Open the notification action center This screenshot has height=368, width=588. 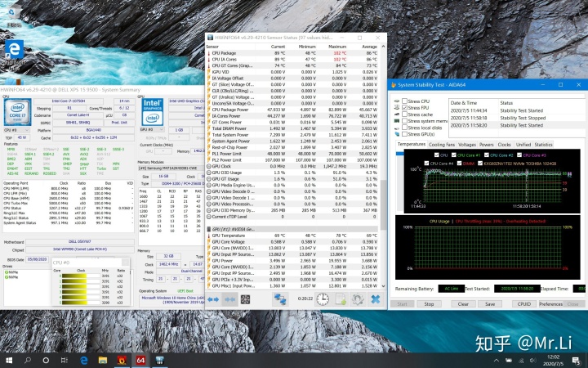tap(577, 361)
